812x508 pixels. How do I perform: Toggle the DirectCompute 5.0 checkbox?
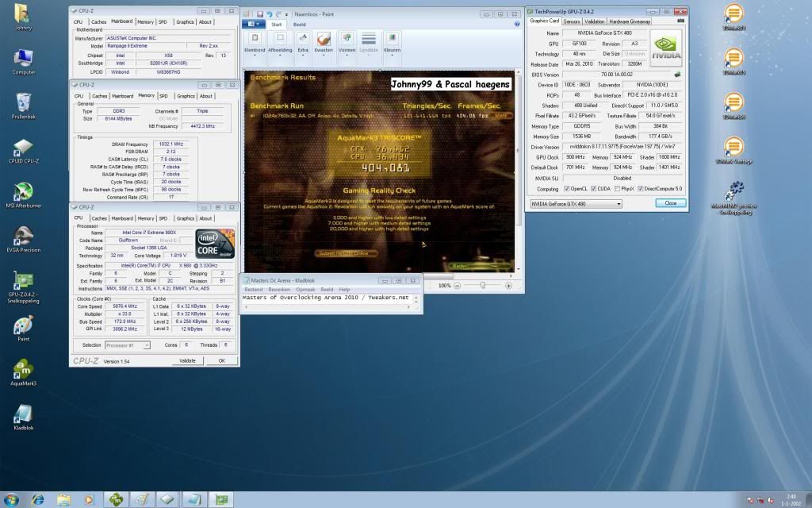point(640,189)
